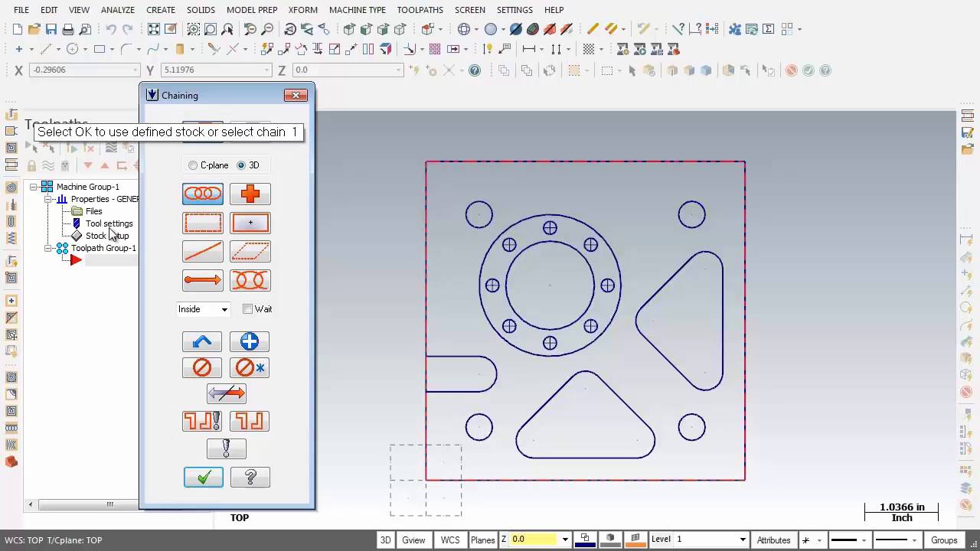
Task: Open the TOOLPATHS menu
Action: point(420,10)
